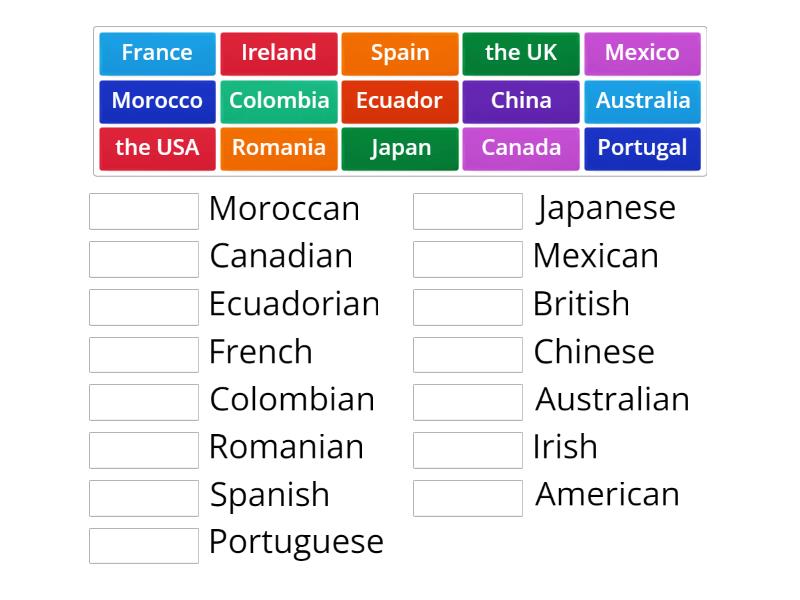Select the Ireland country tile

pyautogui.click(x=278, y=53)
